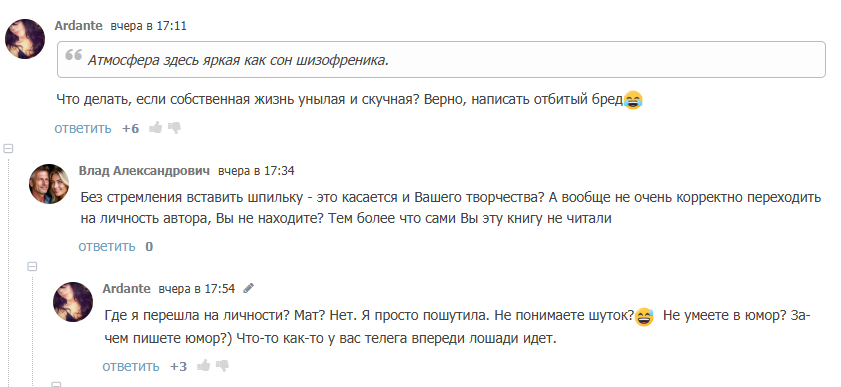Thumbs down Ardante's 17:54 reply
Viewport: 841px width, 387px height.
222,366
